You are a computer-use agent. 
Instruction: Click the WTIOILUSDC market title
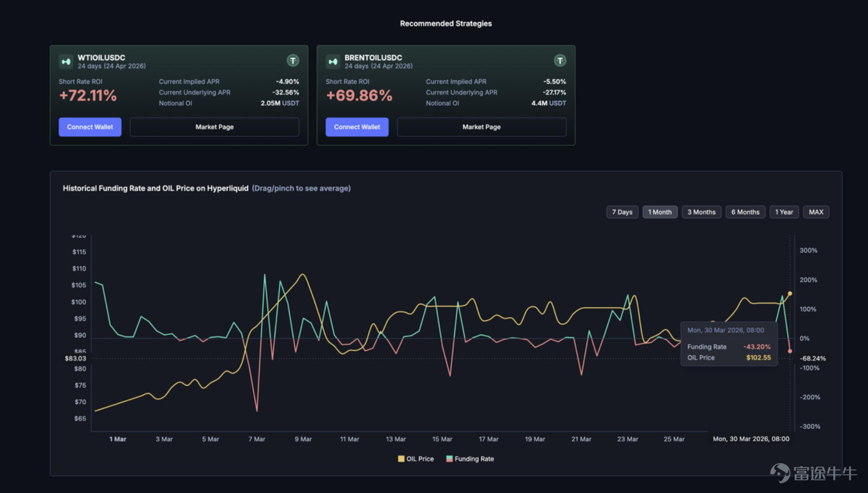click(101, 58)
